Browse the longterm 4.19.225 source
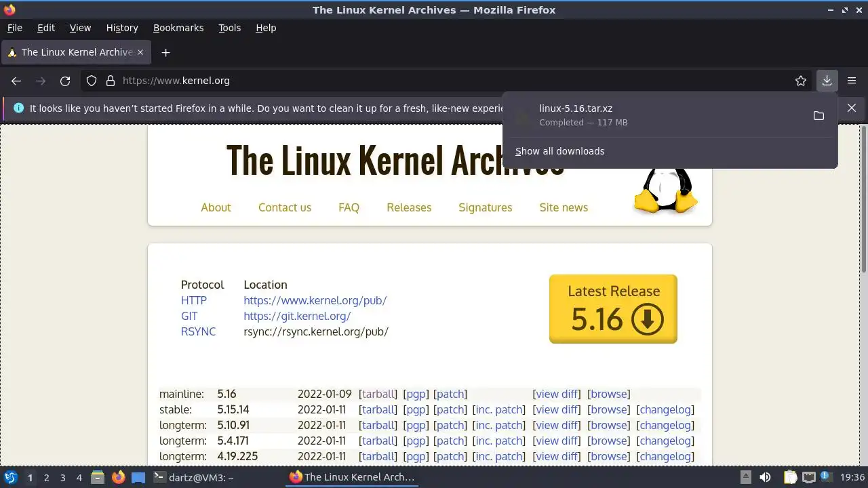The image size is (868, 488). [608, 456]
